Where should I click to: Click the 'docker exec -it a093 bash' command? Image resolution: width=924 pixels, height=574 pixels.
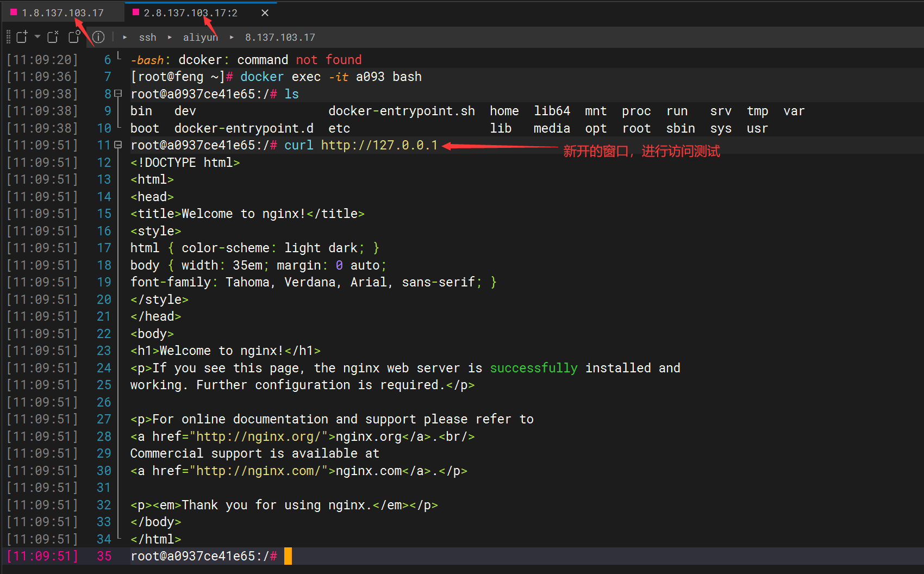pyautogui.click(x=331, y=77)
